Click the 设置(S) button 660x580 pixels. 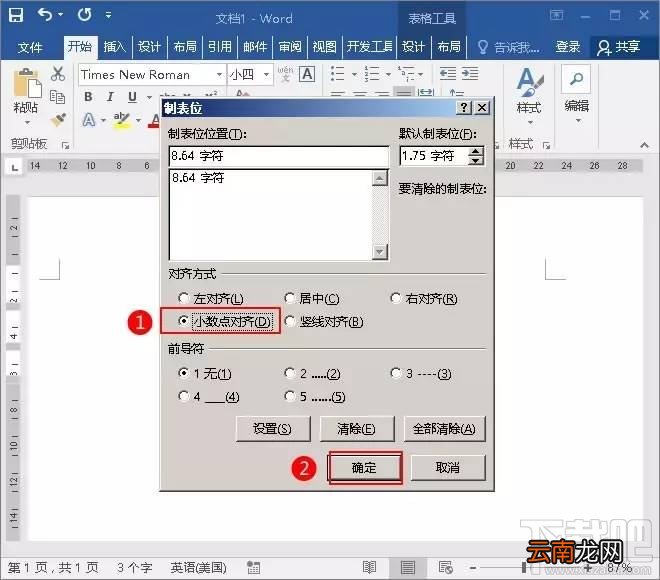[273, 429]
